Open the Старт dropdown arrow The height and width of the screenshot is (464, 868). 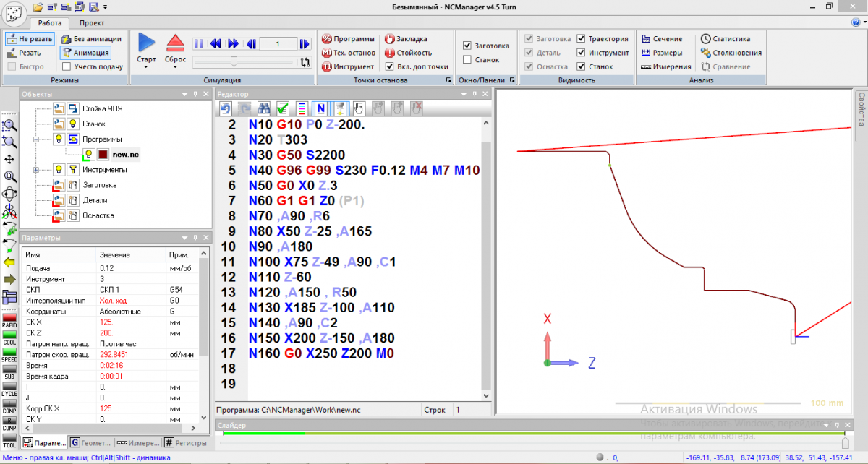(146, 68)
